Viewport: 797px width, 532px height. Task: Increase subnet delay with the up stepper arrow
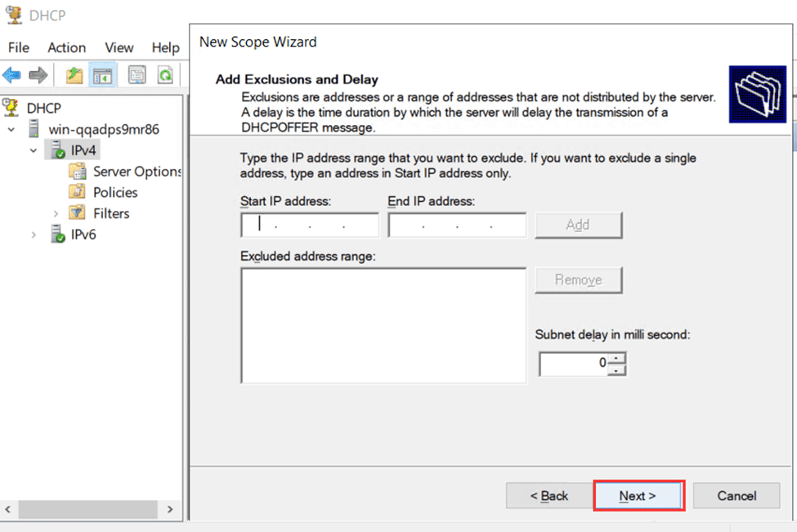tap(616, 358)
